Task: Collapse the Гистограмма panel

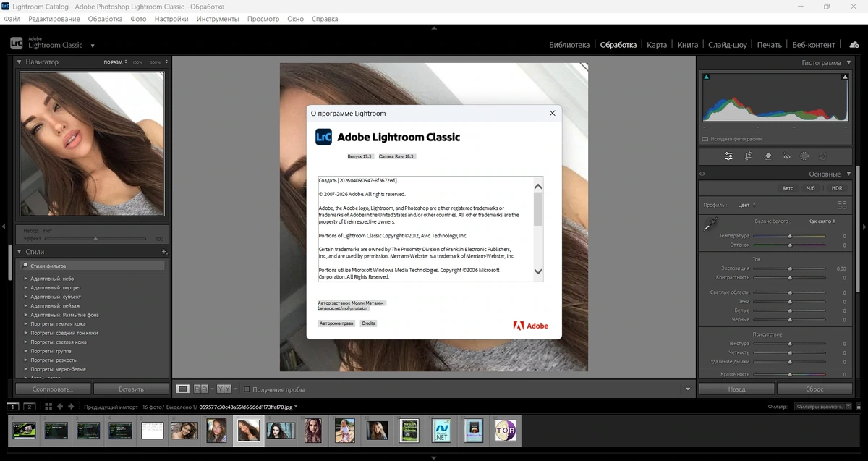Action: point(848,62)
